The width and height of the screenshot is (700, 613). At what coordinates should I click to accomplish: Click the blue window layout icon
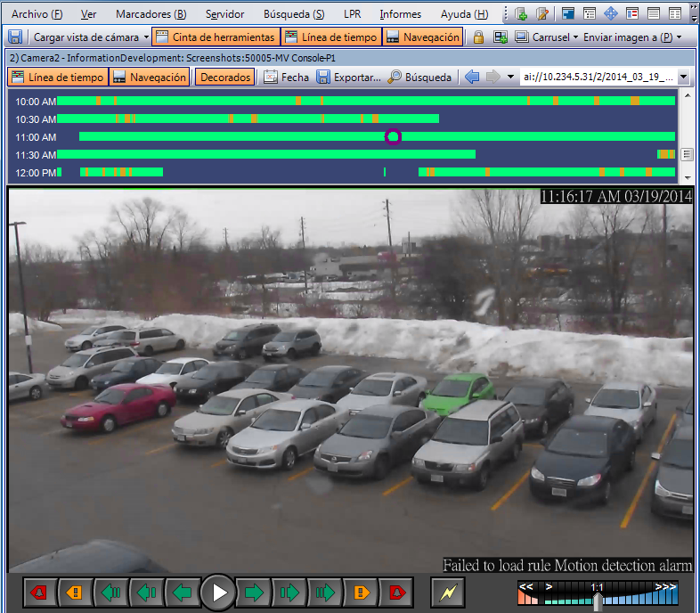tap(568, 14)
